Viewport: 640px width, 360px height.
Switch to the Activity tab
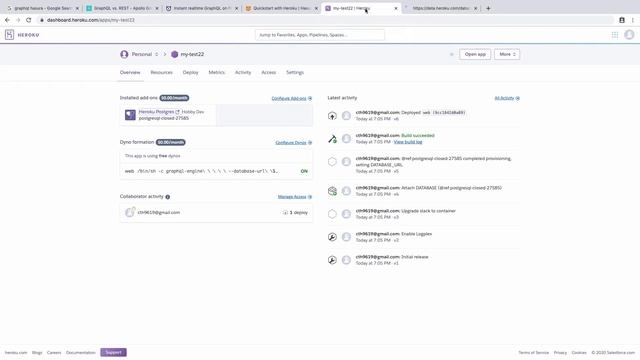[243, 72]
